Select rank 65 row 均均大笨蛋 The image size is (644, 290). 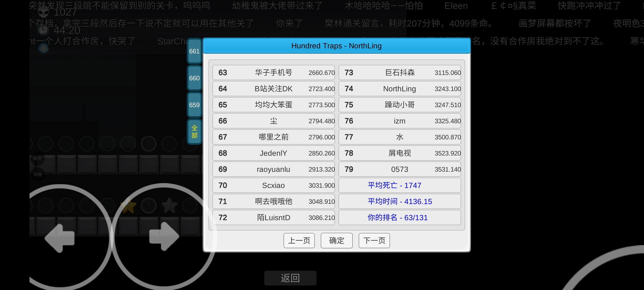[274, 105]
